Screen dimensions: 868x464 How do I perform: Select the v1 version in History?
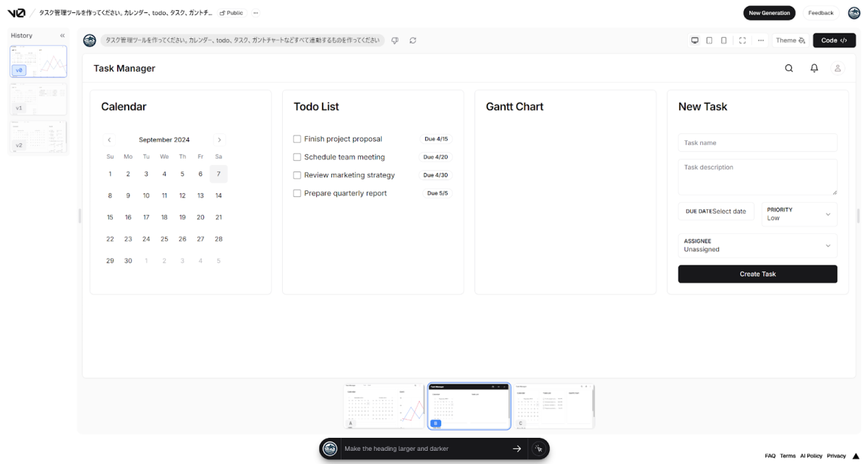(38, 99)
